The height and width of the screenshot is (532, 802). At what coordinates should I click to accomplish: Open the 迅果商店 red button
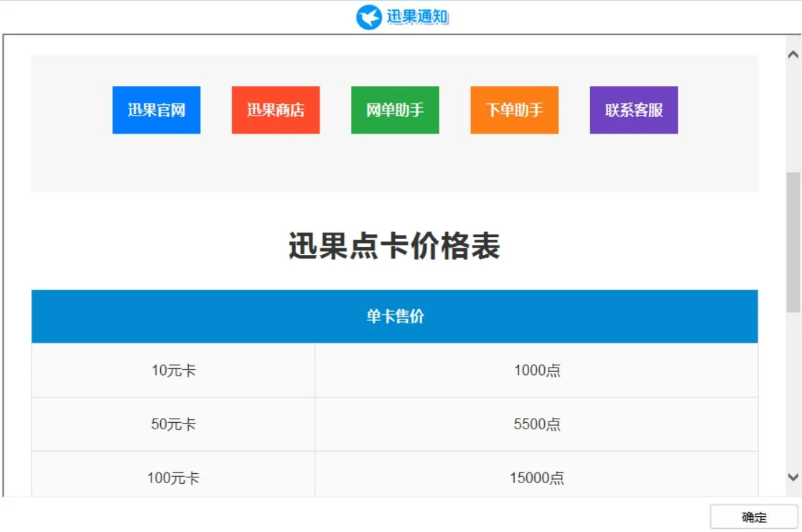click(x=276, y=110)
